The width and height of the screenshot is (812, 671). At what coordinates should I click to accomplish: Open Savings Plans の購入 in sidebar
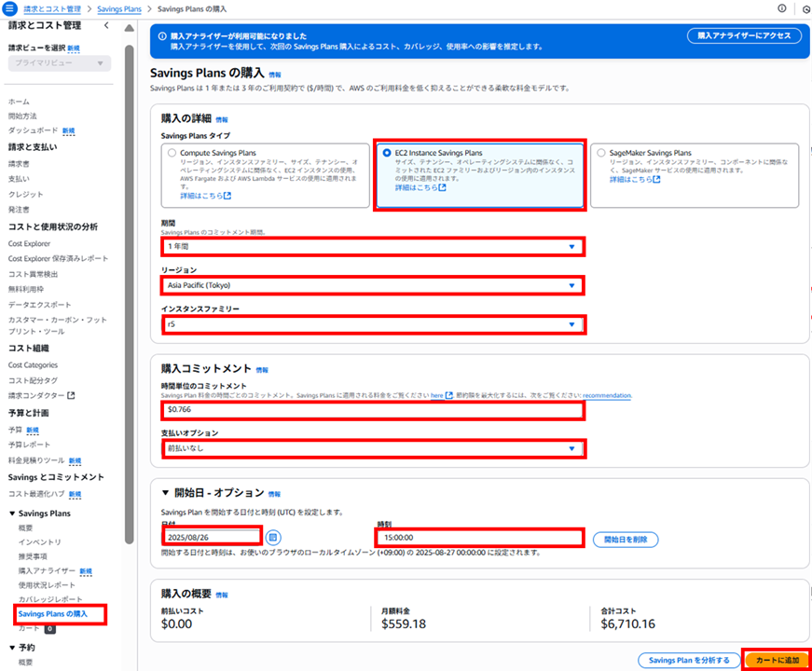(53, 614)
